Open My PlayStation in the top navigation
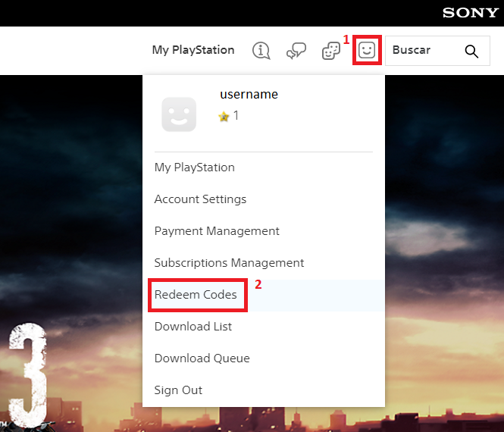The image size is (504, 432). point(193,50)
